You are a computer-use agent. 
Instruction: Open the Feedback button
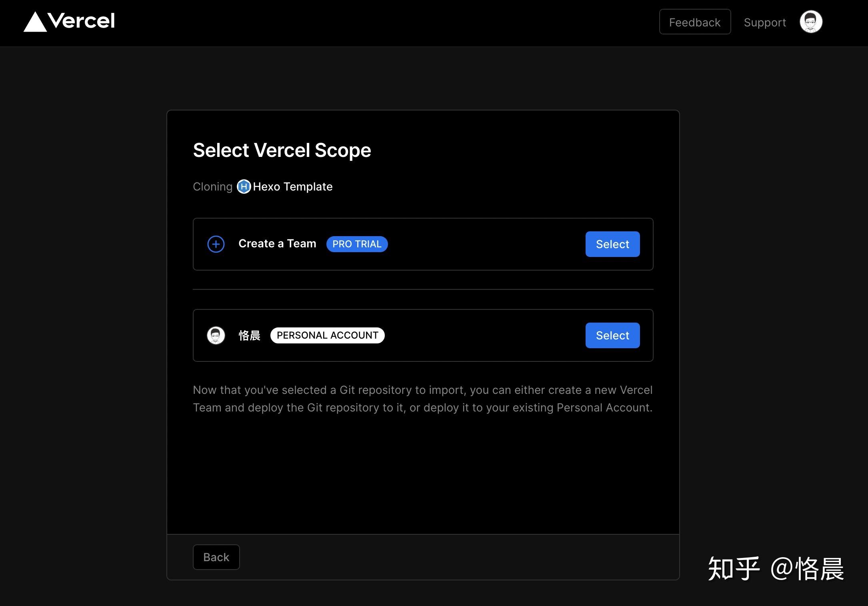695,22
